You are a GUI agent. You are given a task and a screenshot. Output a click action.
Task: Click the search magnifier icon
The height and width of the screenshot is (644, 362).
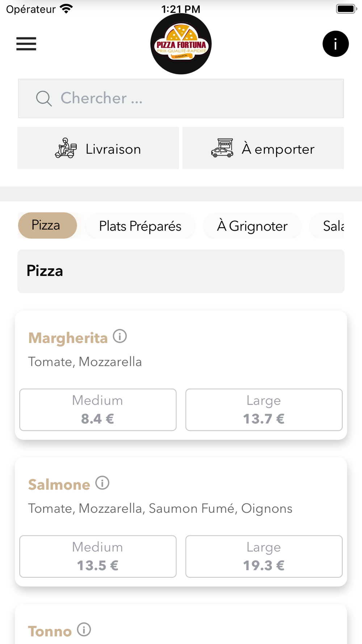(44, 99)
